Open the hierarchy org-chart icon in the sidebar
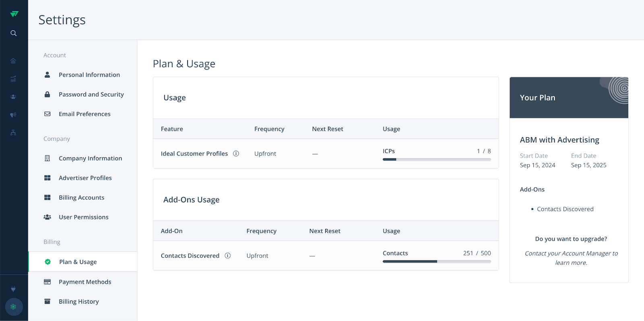Viewport: 644px width, 321px height. [x=13, y=132]
